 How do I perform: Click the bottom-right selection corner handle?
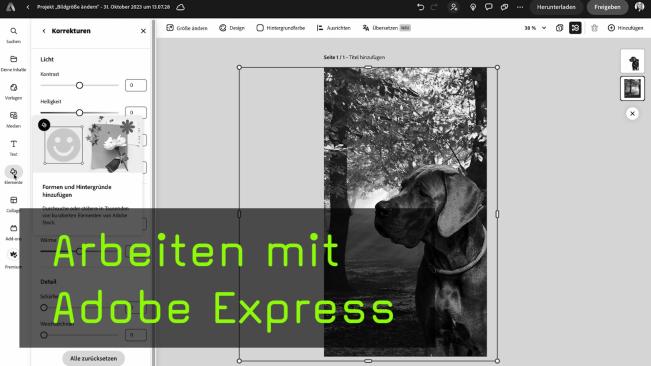[x=497, y=361]
